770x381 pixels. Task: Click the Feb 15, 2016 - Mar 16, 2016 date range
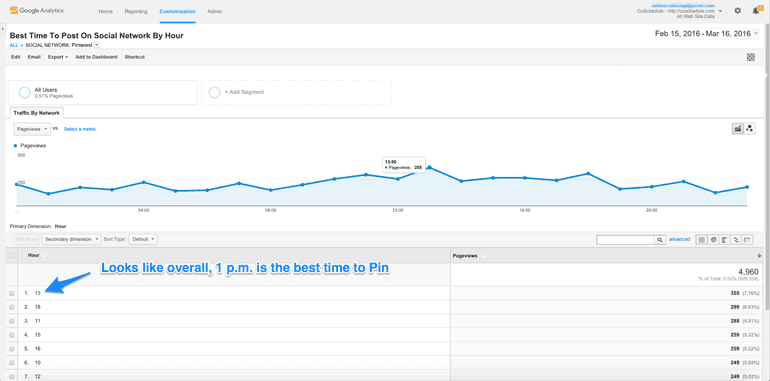pos(703,34)
